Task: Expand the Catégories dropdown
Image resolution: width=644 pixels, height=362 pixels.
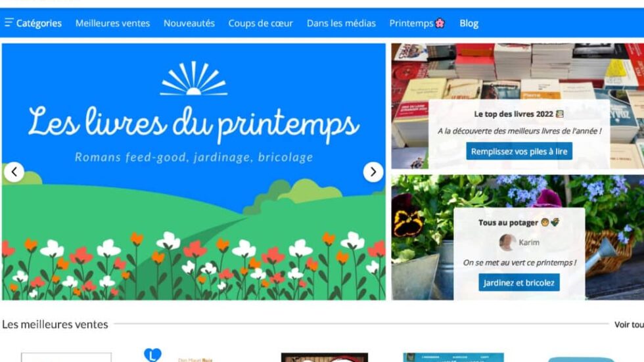Action: tap(33, 23)
